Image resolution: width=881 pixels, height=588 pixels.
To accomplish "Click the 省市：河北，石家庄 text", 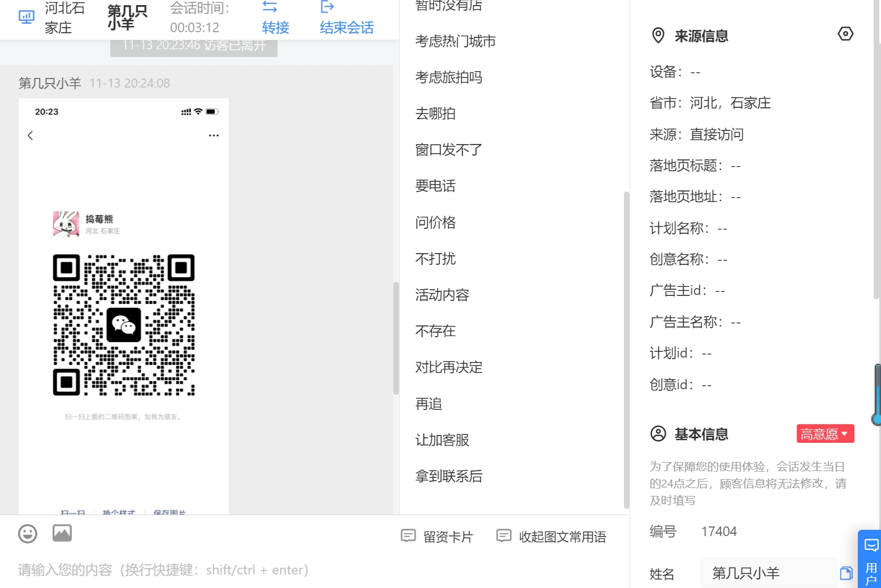I will [710, 103].
